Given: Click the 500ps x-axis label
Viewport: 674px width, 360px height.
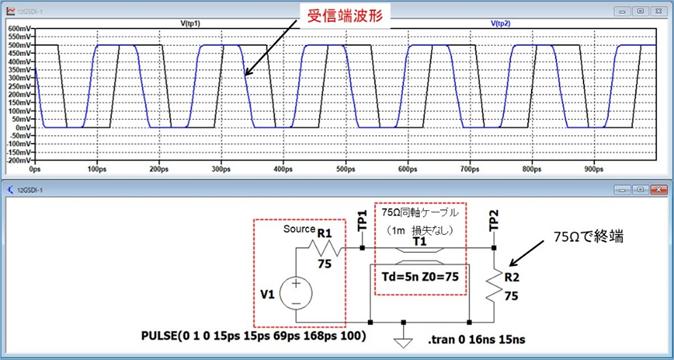Looking at the screenshot, I should tap(345, 169).
